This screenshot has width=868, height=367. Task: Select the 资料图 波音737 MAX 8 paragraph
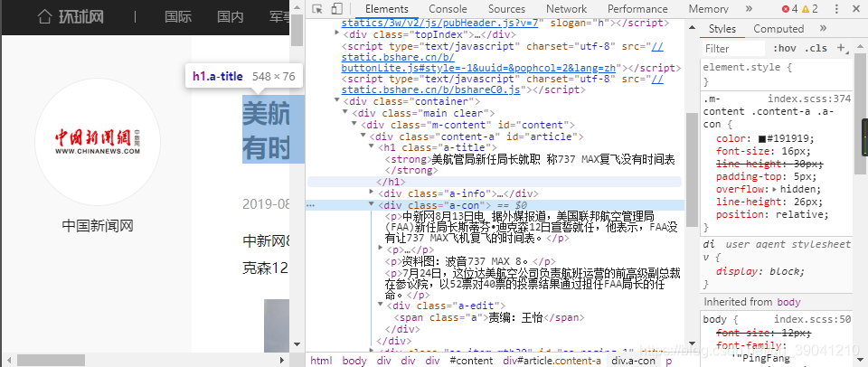470,261
